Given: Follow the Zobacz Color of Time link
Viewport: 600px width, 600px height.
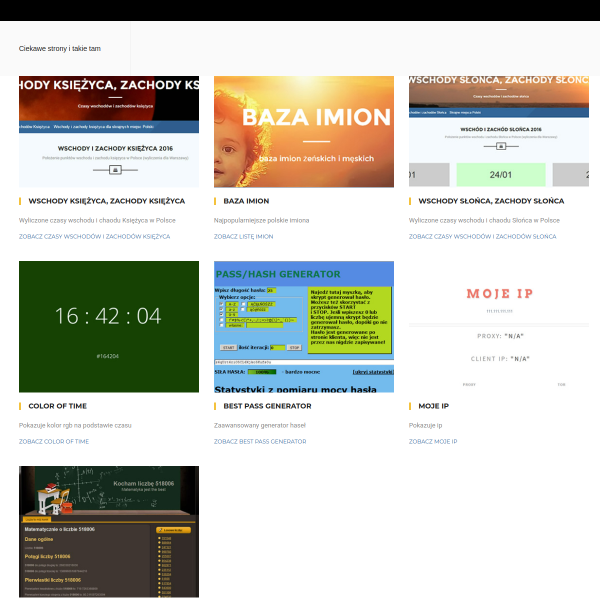Looking at the screenshot, I should click(54, 442).
